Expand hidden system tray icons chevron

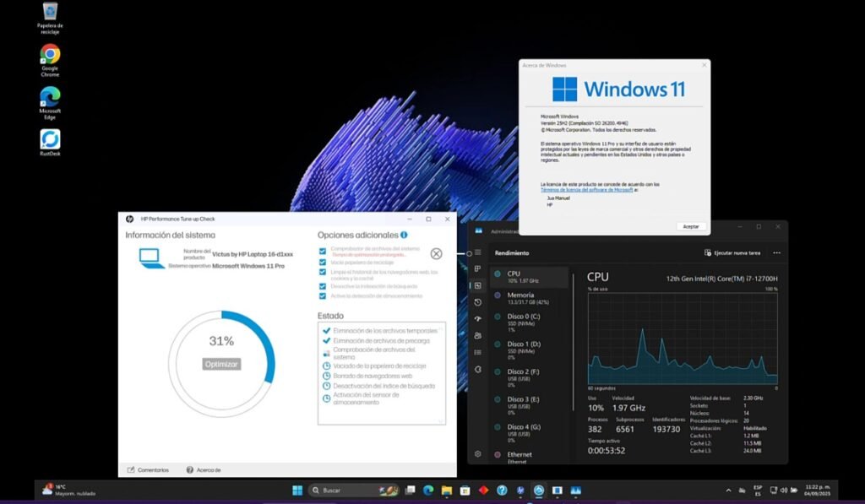728,490
